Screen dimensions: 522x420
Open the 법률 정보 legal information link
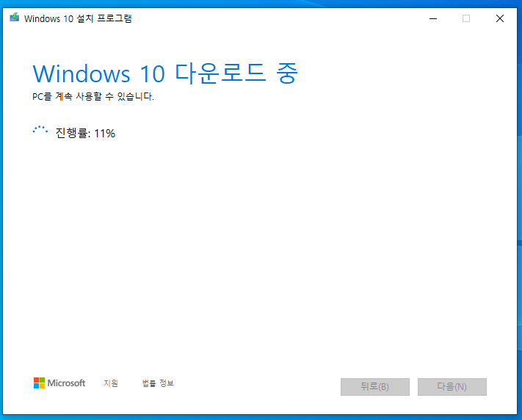(158, 383)
